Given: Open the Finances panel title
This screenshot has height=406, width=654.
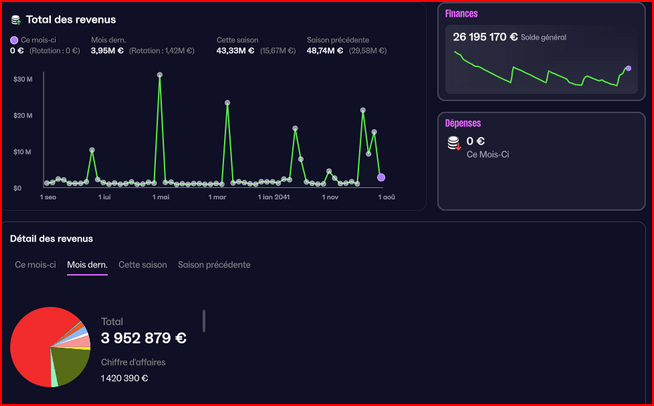Looking at the screenshot, I should coord(461,14).
